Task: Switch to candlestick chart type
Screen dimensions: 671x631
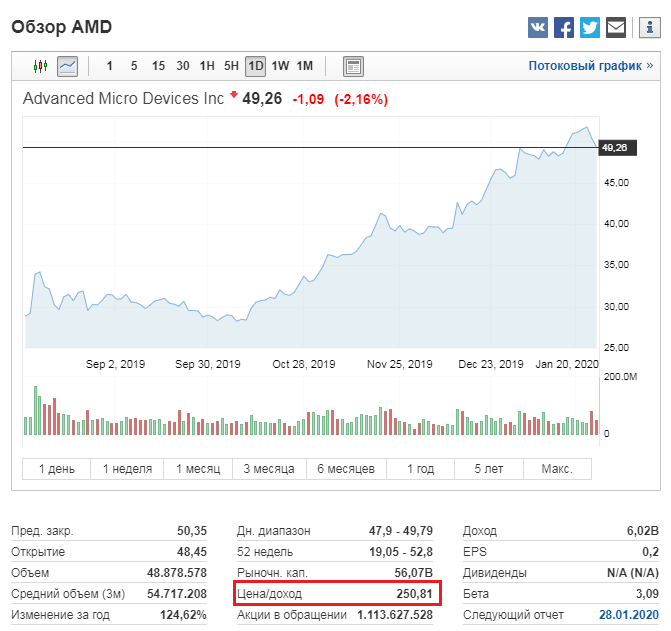Action: click(41, 66)
